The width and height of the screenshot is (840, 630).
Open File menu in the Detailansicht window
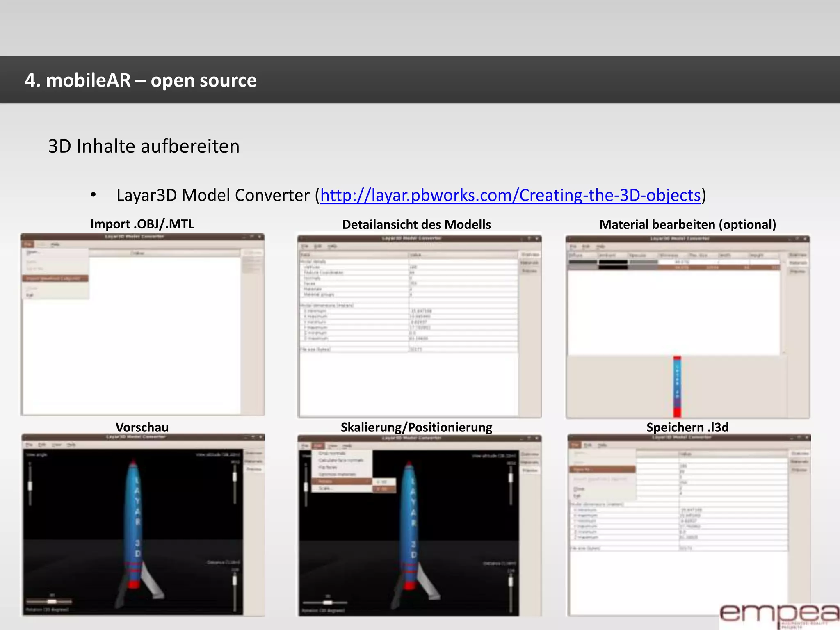point(305,246)
